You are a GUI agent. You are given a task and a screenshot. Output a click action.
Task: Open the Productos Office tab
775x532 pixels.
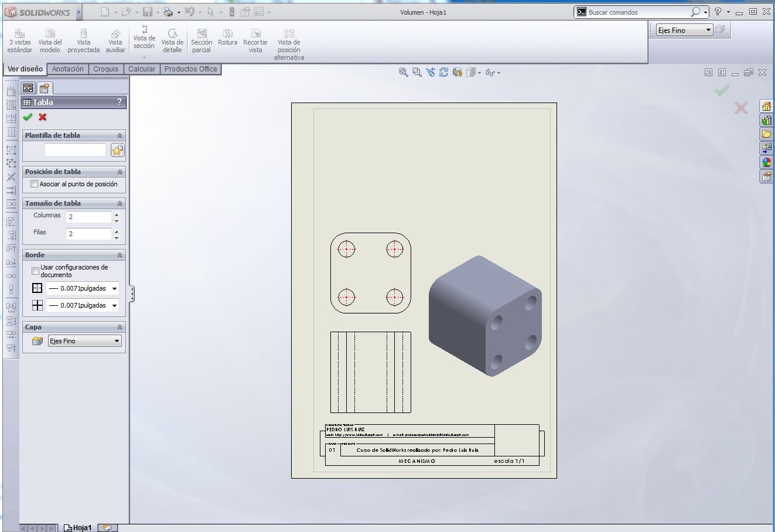click(191, 69)
